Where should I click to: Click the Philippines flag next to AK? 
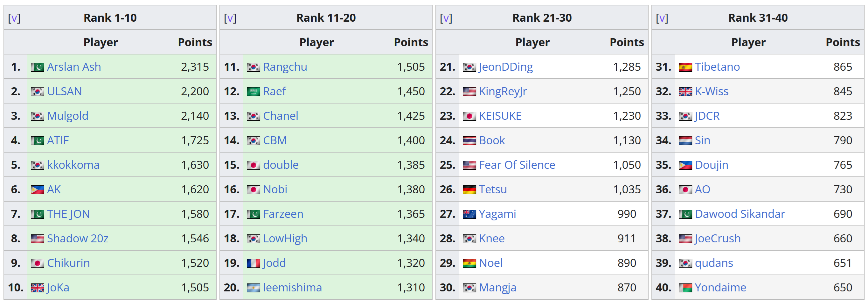[38, 190]
